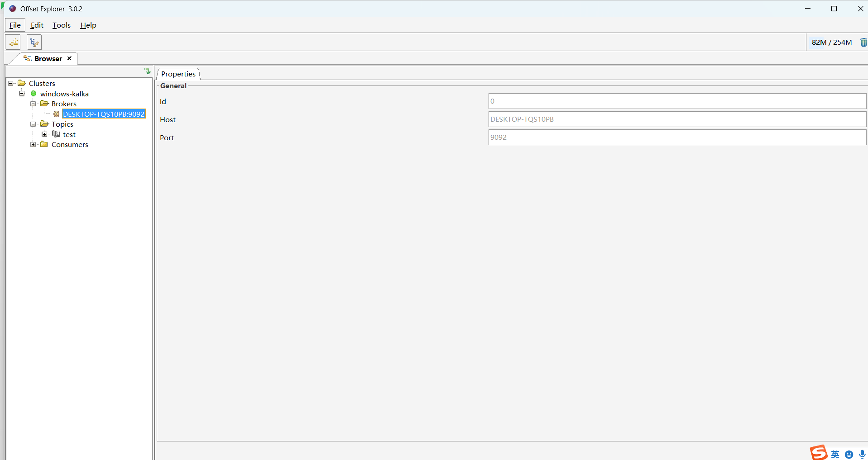Click the garbage collection trash icon

[x=863, y=42]
